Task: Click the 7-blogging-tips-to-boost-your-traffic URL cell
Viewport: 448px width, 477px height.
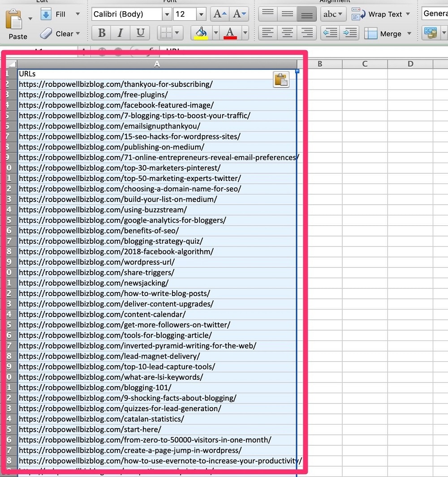Action: click(157, 116)
